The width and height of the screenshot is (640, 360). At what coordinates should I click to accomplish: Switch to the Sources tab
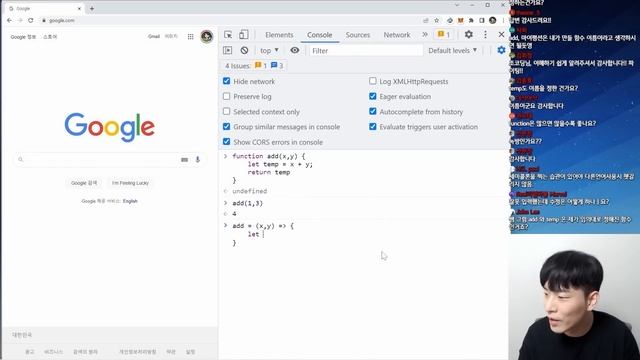point(358,35)
